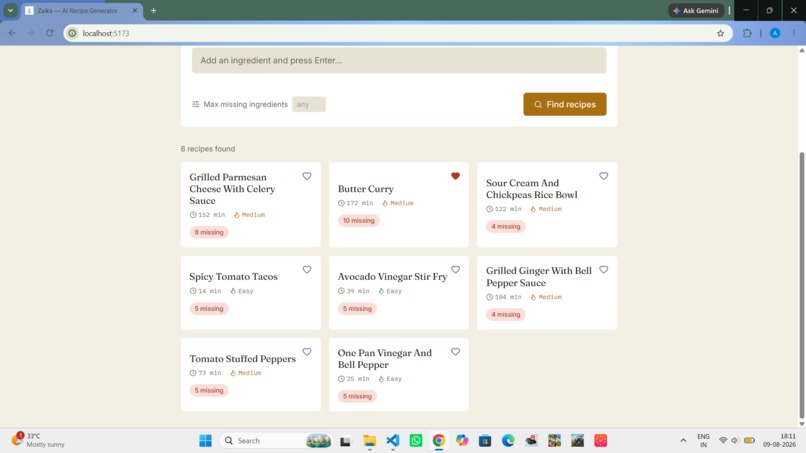Favorite One Pan Vinegar And Bell Pepper
The width and height of the screenshot is (806, 453).
[x=455, y=352]
